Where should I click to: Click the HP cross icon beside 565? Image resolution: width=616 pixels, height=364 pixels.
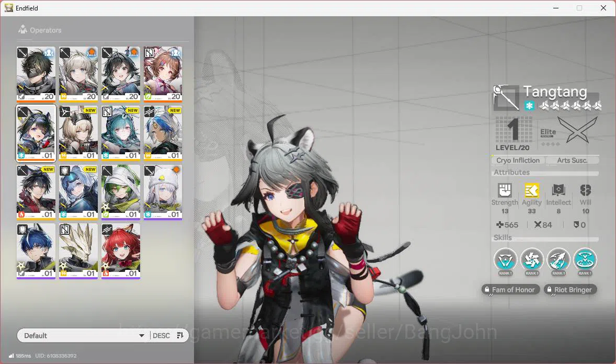(500, 225)
